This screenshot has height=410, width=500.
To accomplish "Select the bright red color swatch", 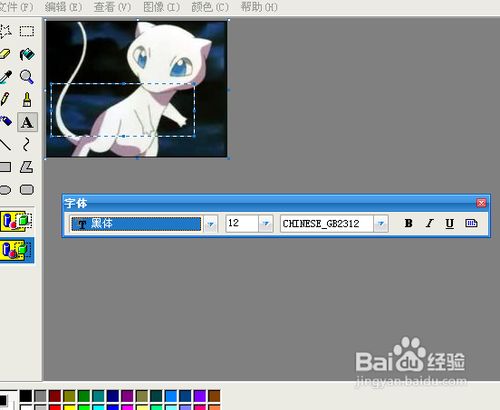I will [x=55, y=407].
